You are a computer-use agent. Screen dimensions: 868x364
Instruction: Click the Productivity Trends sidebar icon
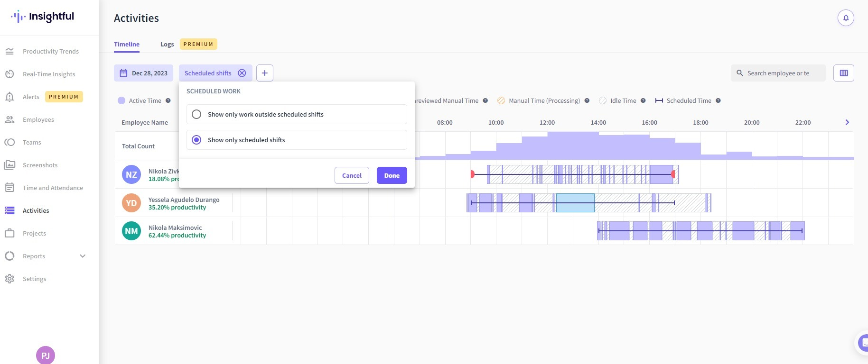tap(9, 51)
